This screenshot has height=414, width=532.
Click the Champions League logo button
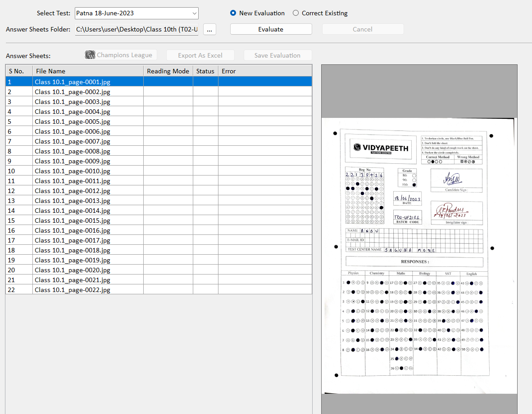[120, 55]
